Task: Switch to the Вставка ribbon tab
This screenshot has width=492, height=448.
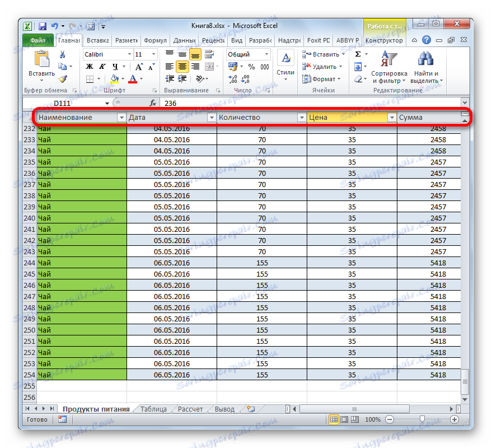Action: pyautogui.click(x=97, y=40)
